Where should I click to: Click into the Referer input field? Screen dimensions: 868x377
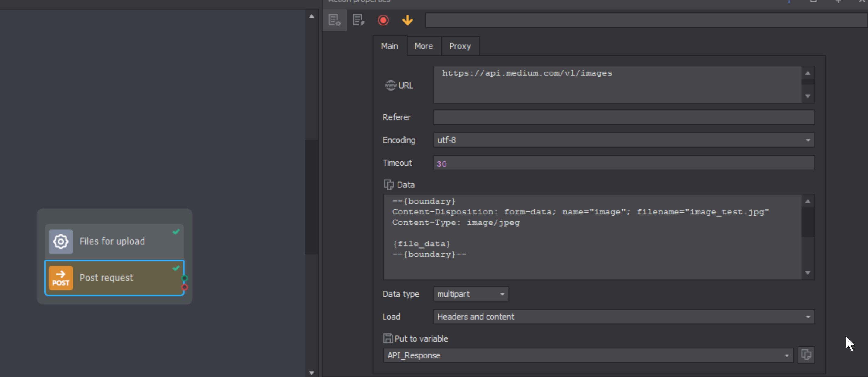[x=623, y=117]
